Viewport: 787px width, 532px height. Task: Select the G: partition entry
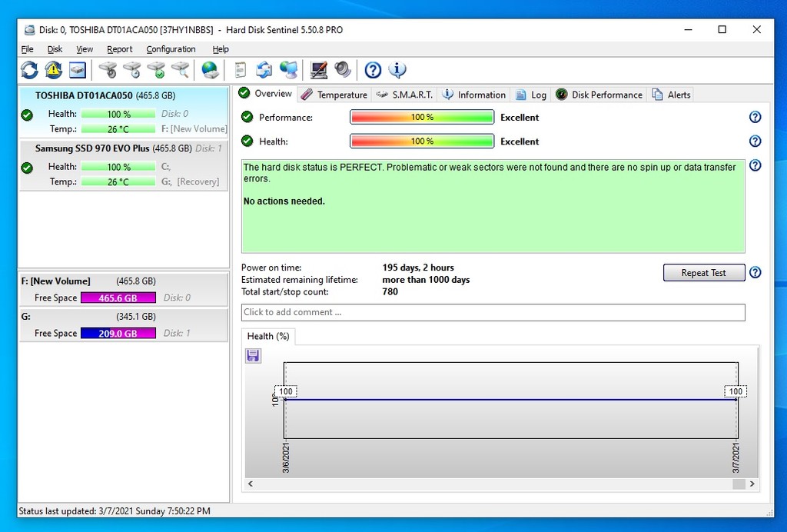(x=124, y=324)
